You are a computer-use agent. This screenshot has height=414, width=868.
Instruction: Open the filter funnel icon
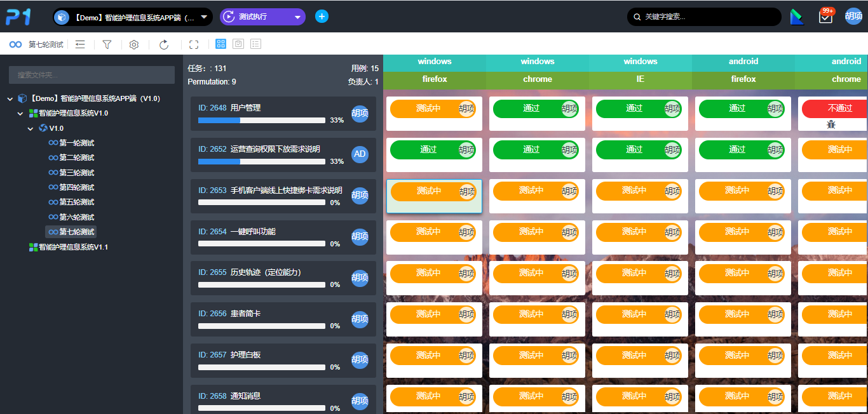[x=107, y=44]
